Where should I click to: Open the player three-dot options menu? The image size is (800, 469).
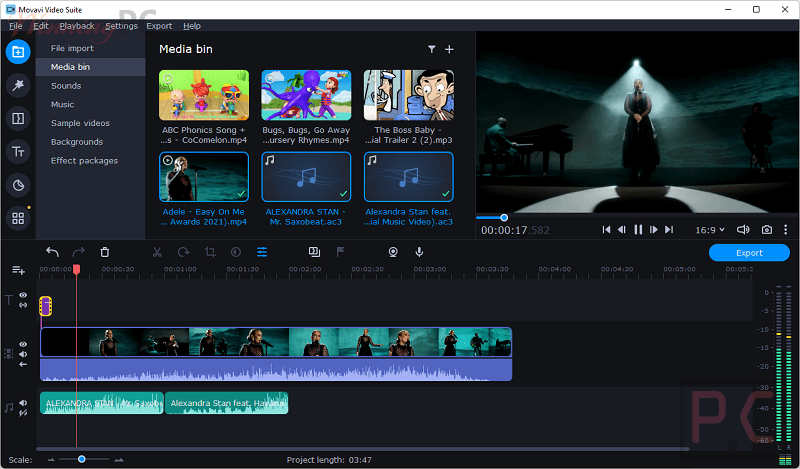[x=786, y=230]
